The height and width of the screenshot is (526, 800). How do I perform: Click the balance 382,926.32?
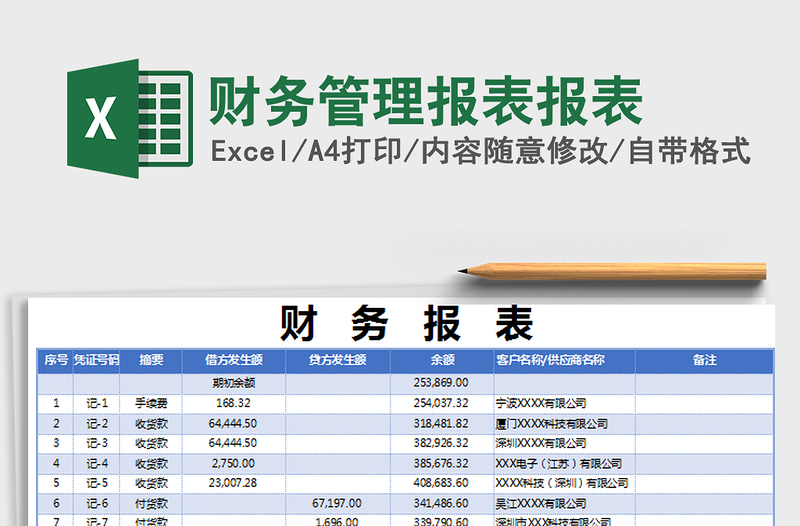pyautogui.click(x=441, y=443)
